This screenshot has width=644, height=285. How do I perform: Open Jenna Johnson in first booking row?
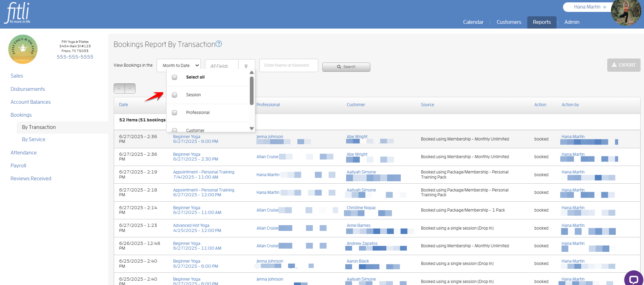click(270, 137)
